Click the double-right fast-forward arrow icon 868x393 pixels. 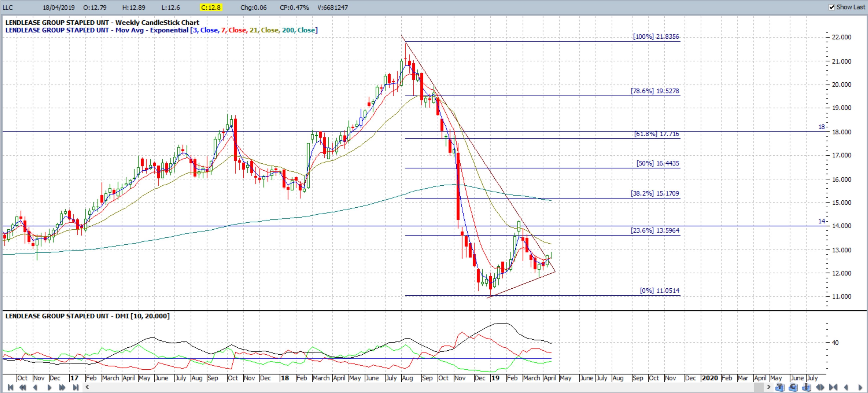[62, 387]
